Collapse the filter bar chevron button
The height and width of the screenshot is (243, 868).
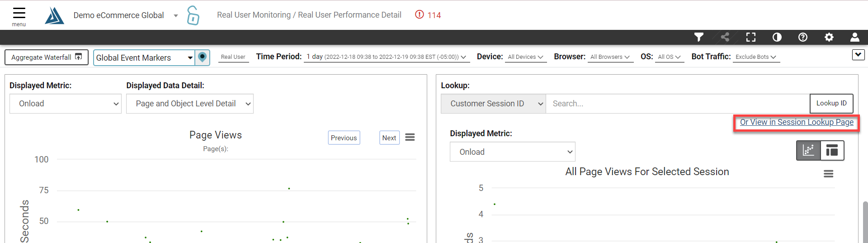[858, 55]
